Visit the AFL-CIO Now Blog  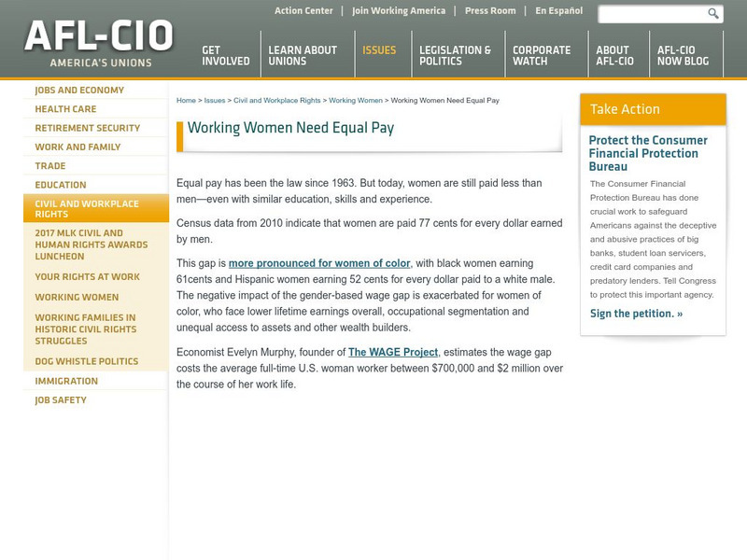(x=683, y=55)
